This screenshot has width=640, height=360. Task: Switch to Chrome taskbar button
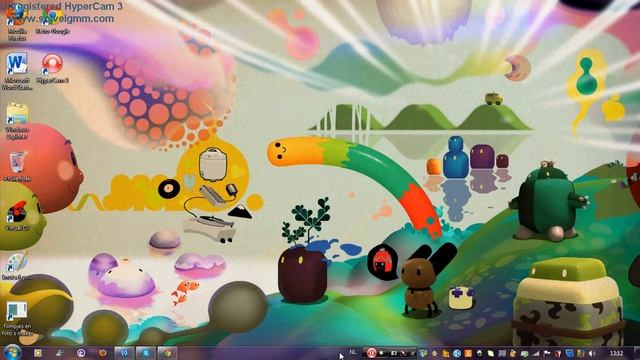pyautogui.click(x=167, y=353)
